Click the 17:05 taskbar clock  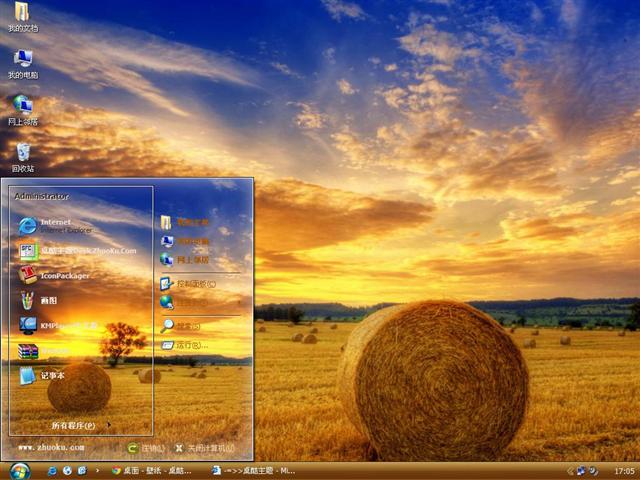(x=624, y=471)
